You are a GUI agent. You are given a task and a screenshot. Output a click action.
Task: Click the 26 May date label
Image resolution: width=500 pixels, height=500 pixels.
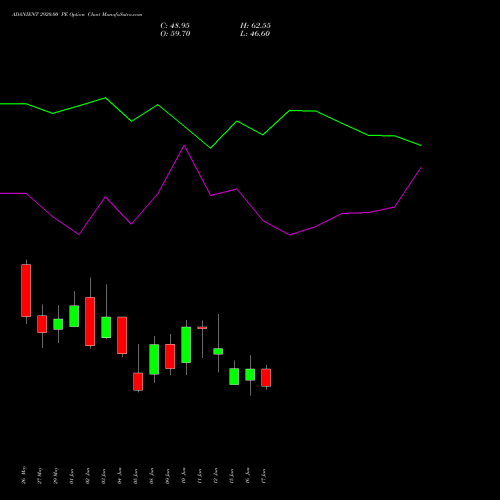[x=24, y=475]
